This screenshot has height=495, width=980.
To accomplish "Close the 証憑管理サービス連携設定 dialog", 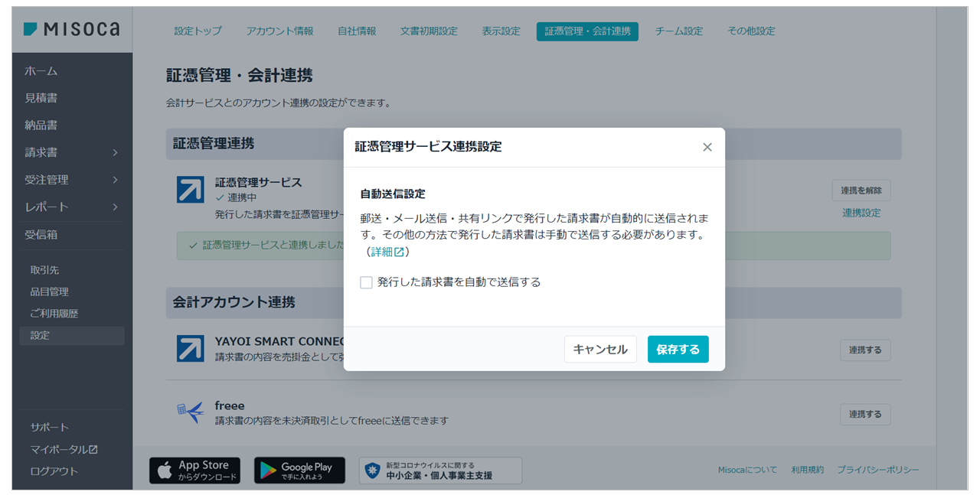I will pos(707,147).
